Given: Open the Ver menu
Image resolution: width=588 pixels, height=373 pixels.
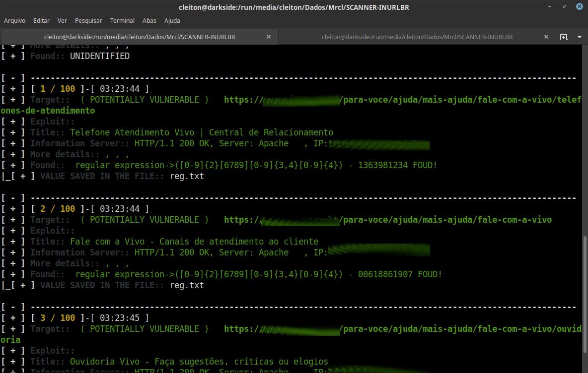Looking at the screenshot, I should (62, 20).
